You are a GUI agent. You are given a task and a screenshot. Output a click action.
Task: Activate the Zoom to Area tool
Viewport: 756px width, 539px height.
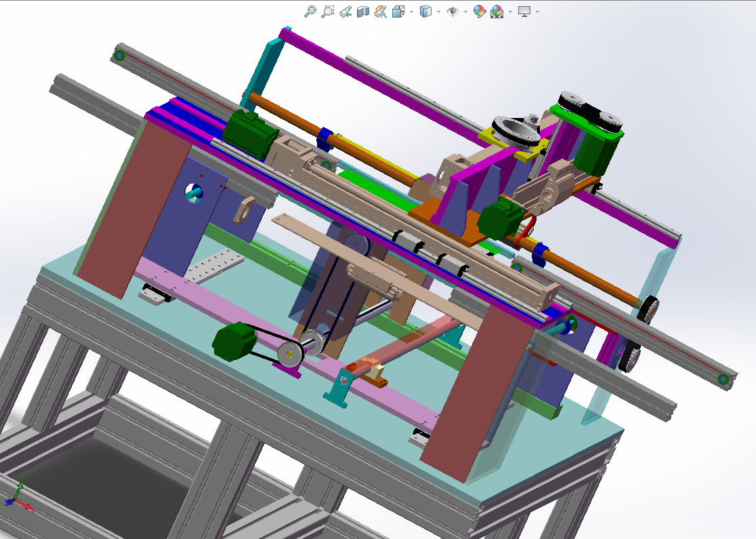point(327,12)
